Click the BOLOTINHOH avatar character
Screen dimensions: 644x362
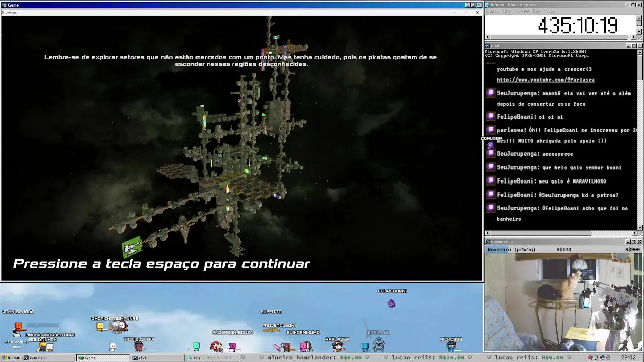pos(43,346)
